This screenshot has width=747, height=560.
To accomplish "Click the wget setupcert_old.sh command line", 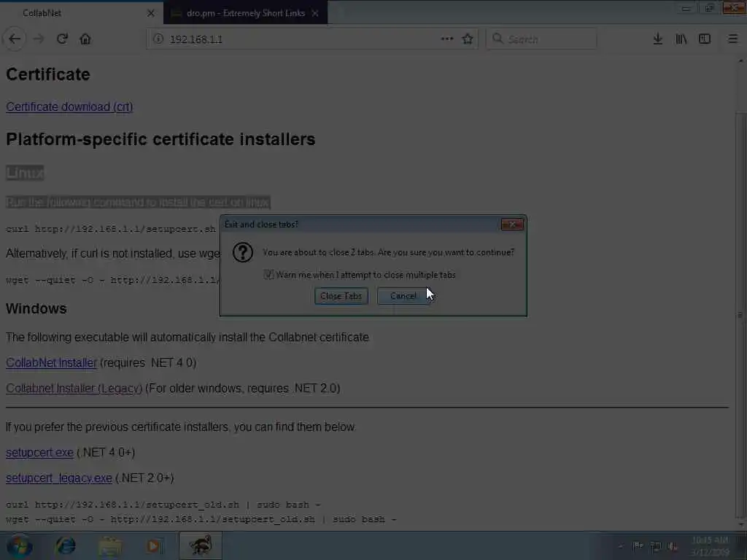I will (201, 519).
